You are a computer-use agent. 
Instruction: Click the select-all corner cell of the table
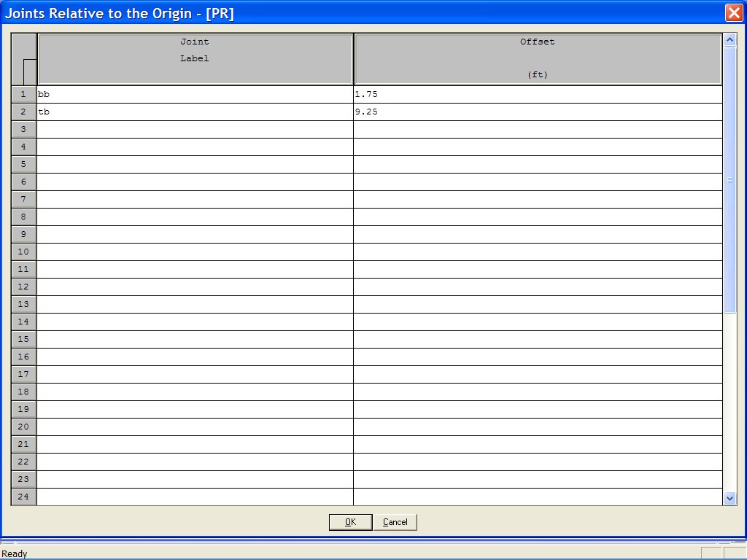(24, 59)
